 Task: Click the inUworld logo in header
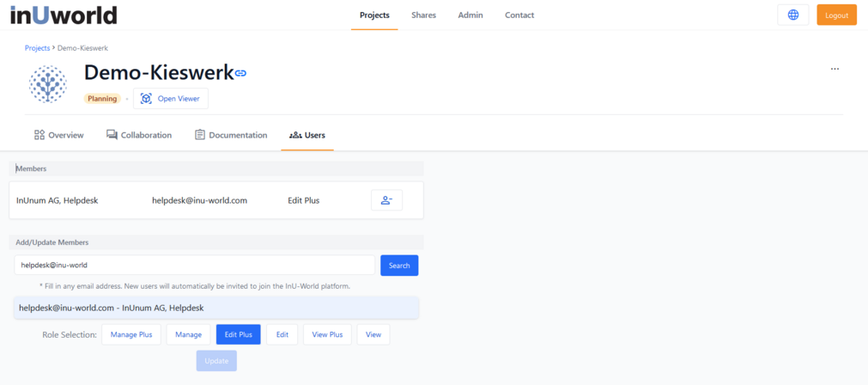click(x=64, y=15)
